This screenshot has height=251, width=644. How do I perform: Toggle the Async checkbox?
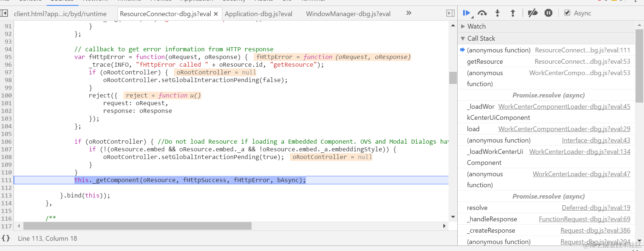567,13
